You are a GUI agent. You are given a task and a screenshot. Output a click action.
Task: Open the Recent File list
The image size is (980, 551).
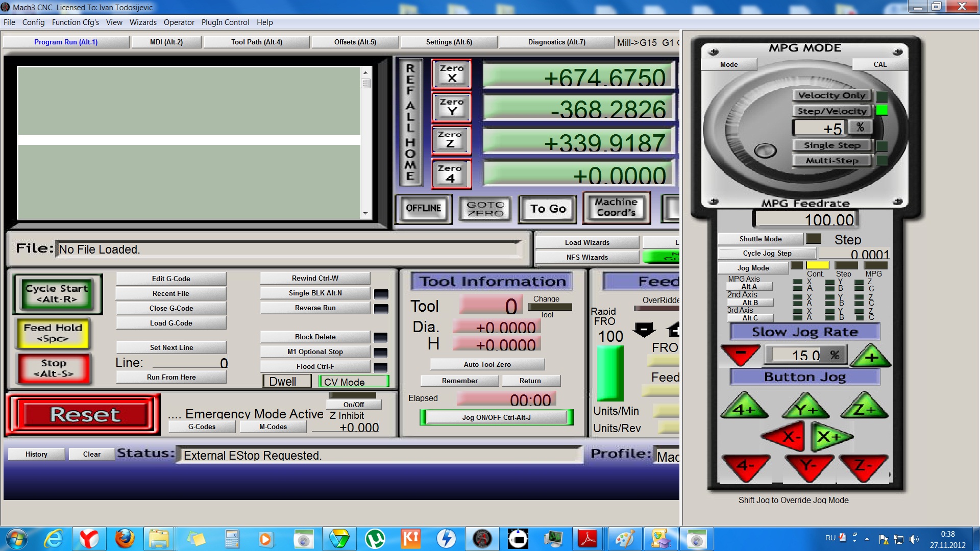click(x=170, y=293)
